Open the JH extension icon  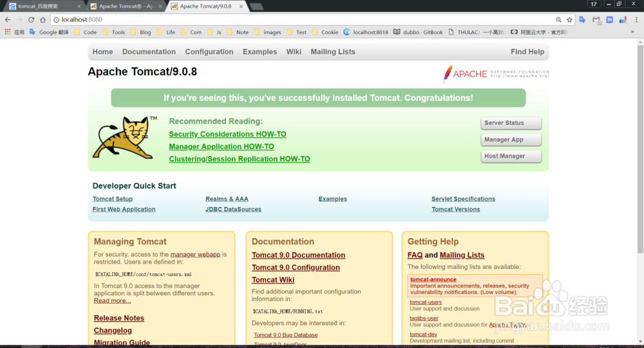(x=609, y=19)
